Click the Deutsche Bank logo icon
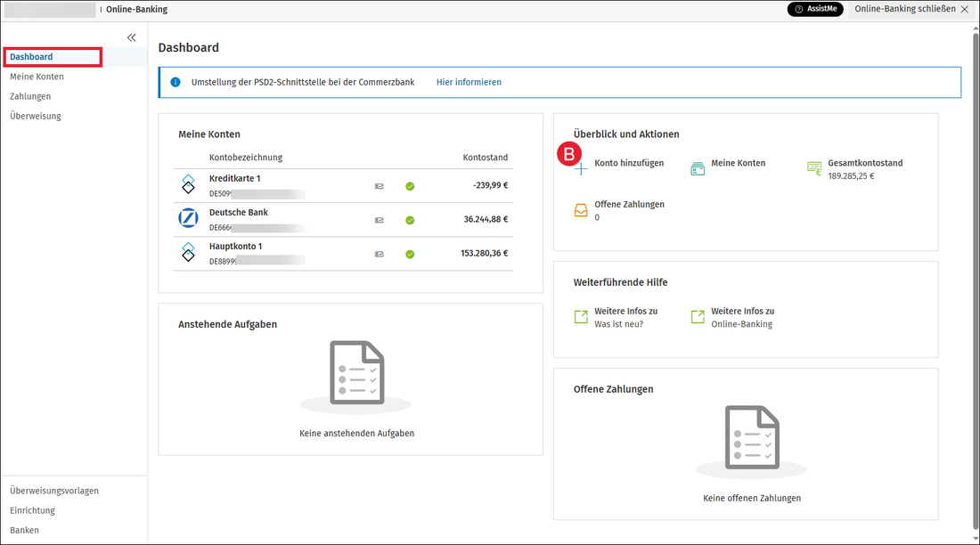The width and height of the screenshot is (980, 545). pyautogui.click(x=188, y=218)
